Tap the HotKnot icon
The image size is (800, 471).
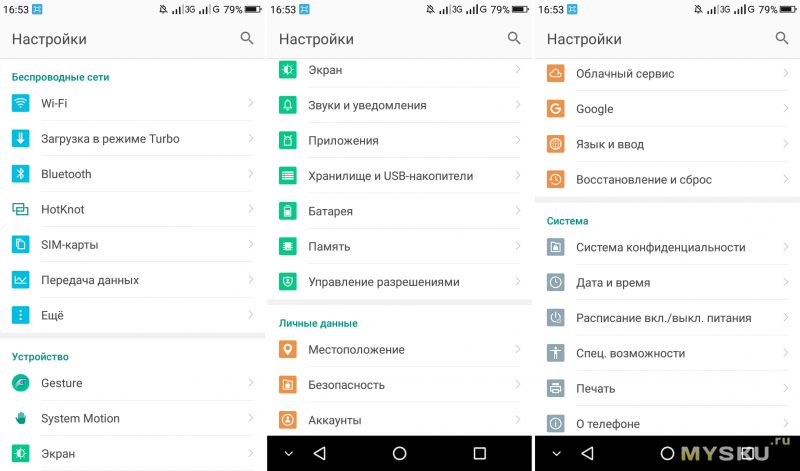tap(20, 209)
